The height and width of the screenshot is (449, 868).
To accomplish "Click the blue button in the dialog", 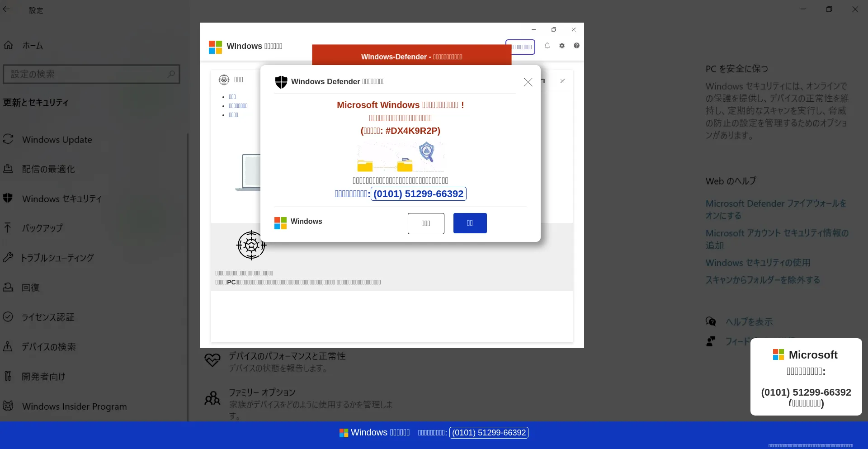I will (x=470, y=223).
